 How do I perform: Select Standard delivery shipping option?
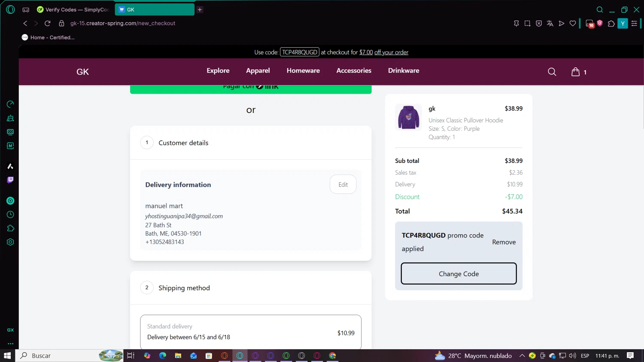point(251,332)
